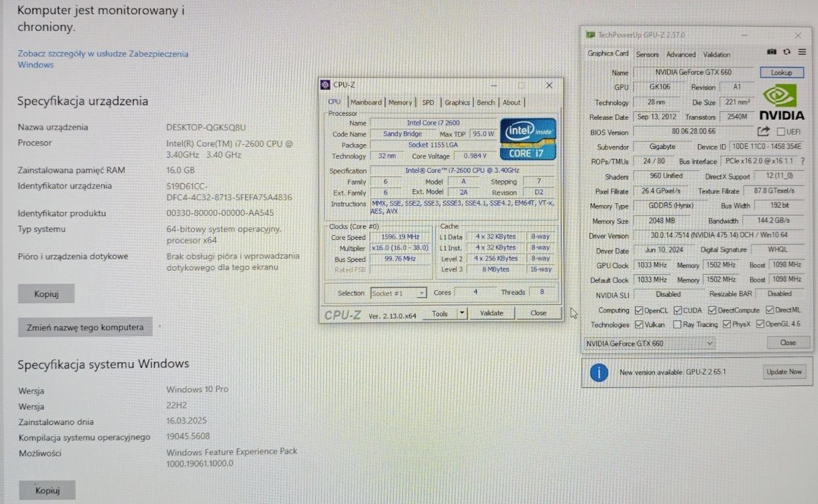Click the GPU Name field NVIDIA GeForce GTX 660
Image resolution: width=818 pixels, height=504 pixels.
(x=695, y=72)
